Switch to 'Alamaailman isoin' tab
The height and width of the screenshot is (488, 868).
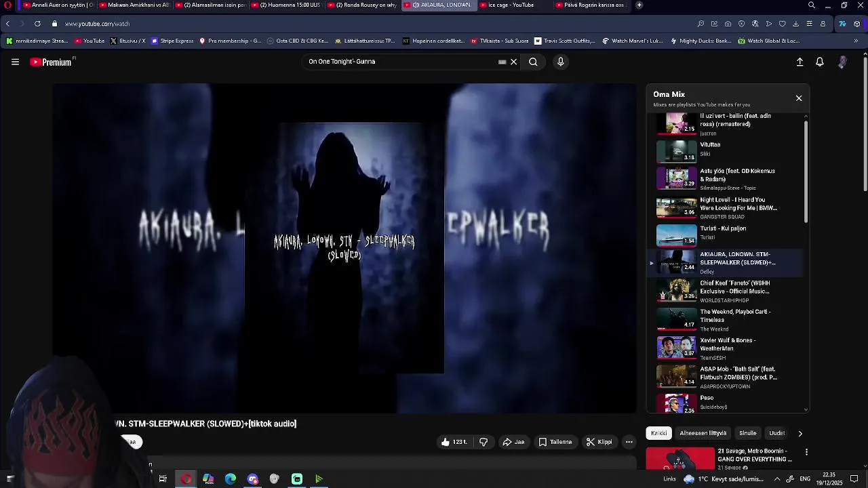pos(210,5)
